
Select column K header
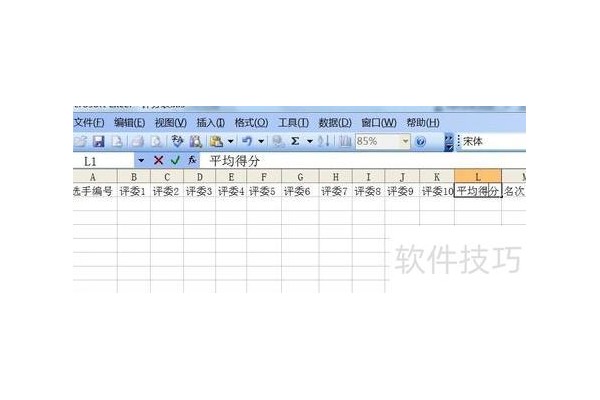click(437, 177)
